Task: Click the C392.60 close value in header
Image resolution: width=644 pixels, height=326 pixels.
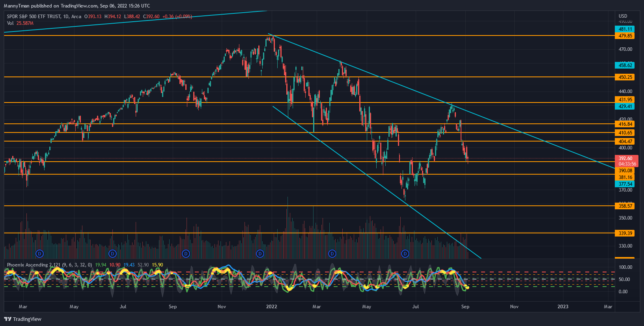Action: click(151, 17)
